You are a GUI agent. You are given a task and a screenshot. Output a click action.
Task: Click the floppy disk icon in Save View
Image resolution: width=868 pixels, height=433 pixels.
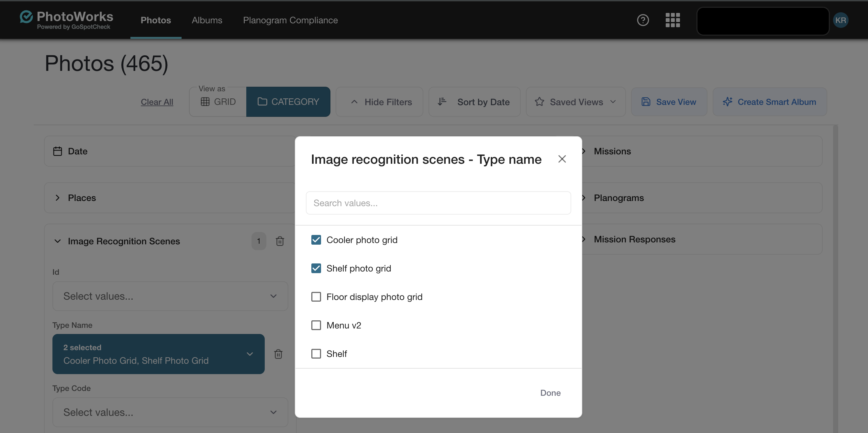point(646,102)
